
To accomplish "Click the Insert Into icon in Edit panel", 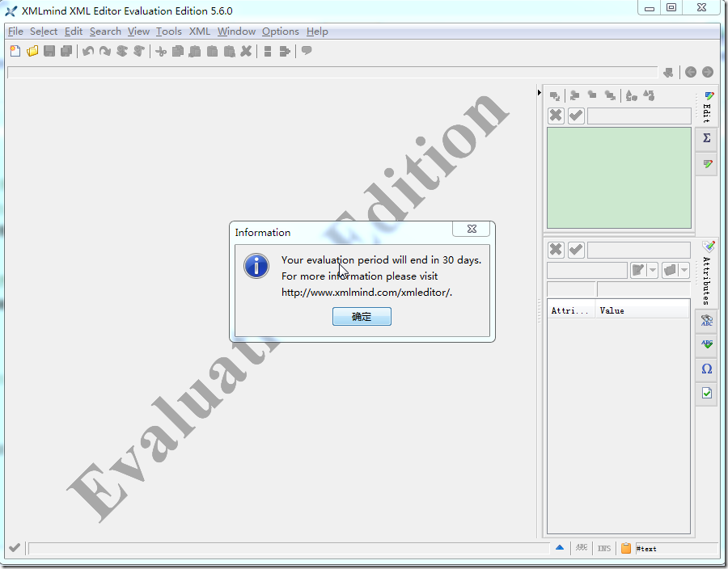I will tap(592, 95).
